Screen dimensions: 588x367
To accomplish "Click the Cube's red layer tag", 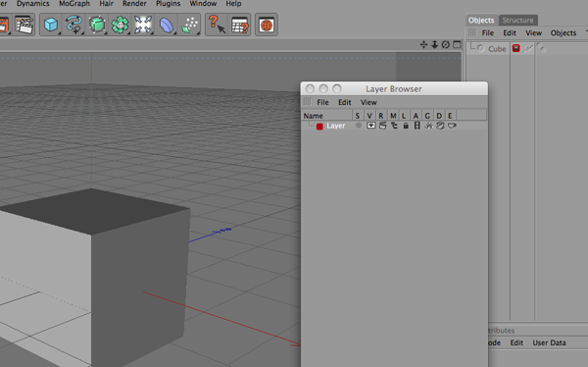I will [516, 48].
